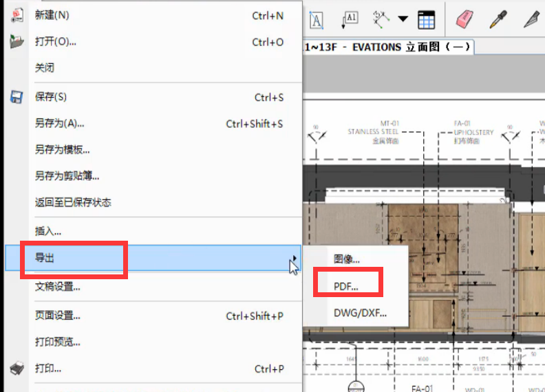Choose 图像... export option
545x392 pixels.
(x=347, y=259)
